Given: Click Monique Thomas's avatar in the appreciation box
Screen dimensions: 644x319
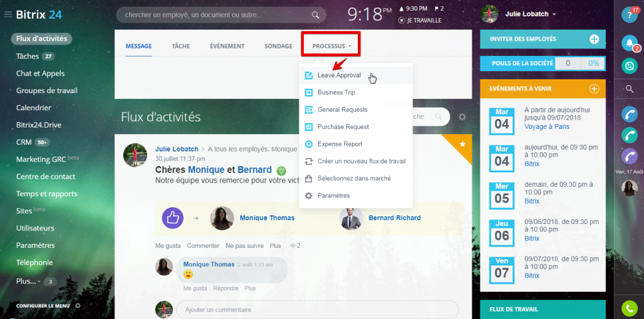Looking at the screenshot, I should pyautogui.click(x=222, y=218).
